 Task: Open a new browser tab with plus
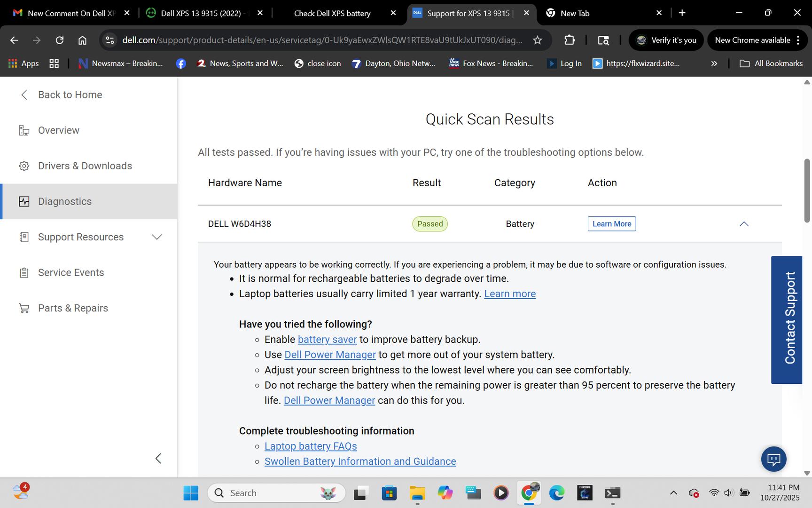pos(682,13)
